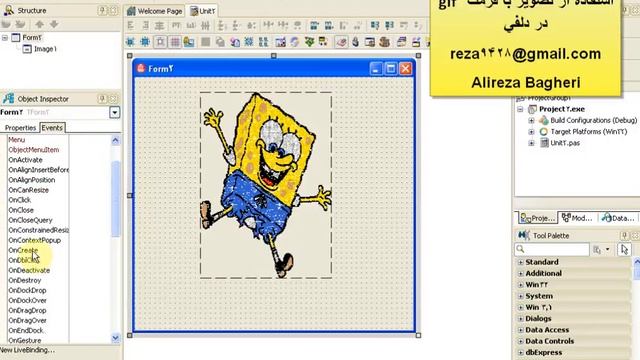Click the move-up arrow in Structure toolbar
Image resolution: width=640 pixels, height=360 pixels.
pos(39,24)
